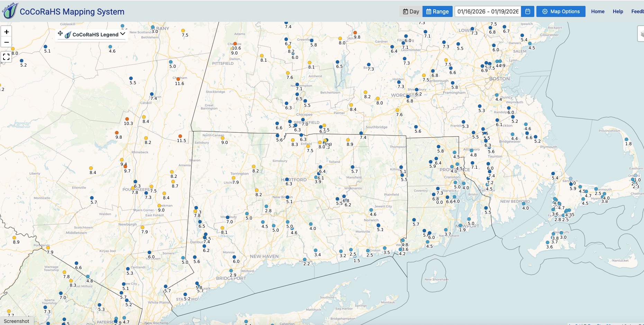Viewport: 644px width, 325px height.
Task: Select the 11.6 station marker near Chatham
Action: (x=178, y=79)
